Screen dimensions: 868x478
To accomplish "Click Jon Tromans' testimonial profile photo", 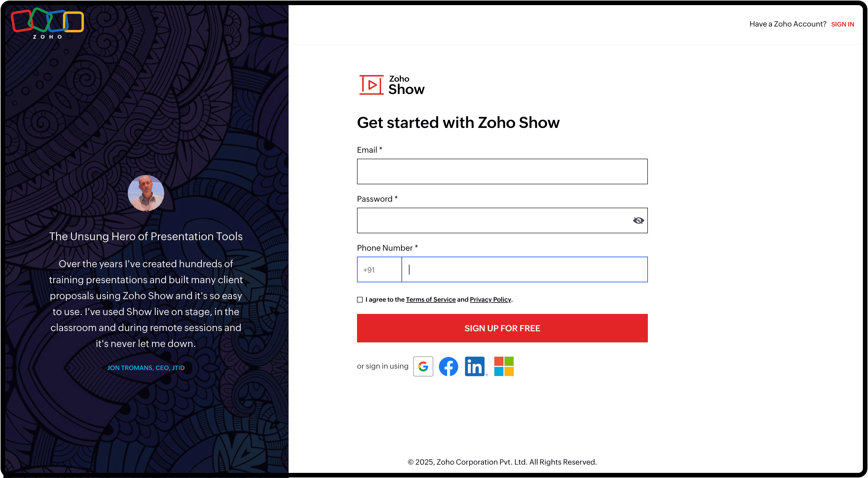I will (146, 193).
